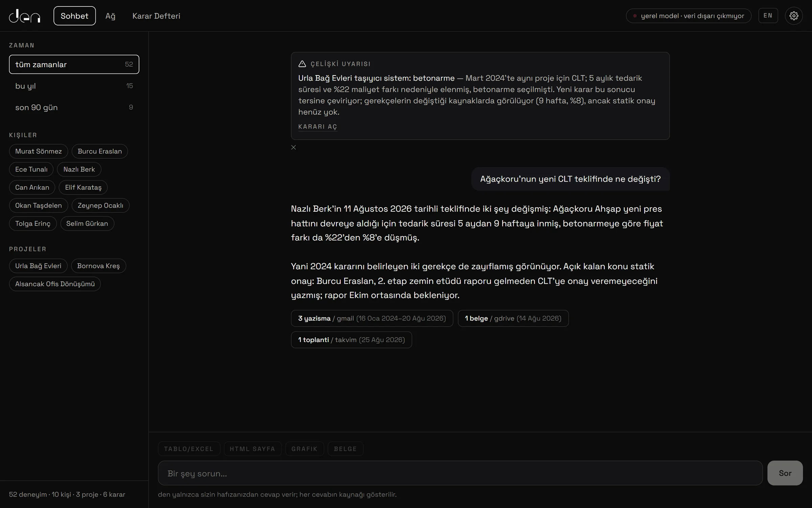Select the Selim Gürkan chip
812x508 pixels.
[x=87, y=224]
